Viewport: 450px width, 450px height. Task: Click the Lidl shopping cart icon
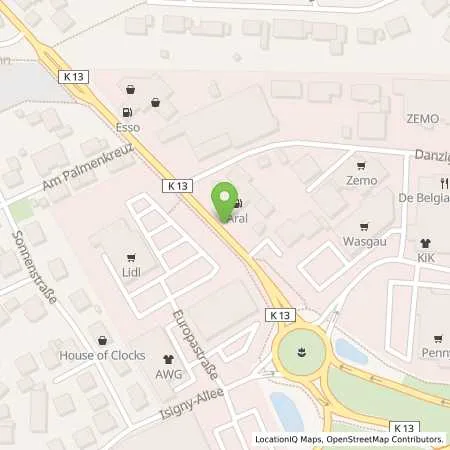(x=131, y=257)
